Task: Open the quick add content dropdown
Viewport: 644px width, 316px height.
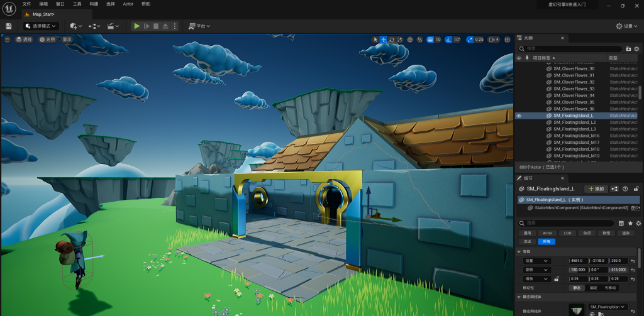Action: 76,26
